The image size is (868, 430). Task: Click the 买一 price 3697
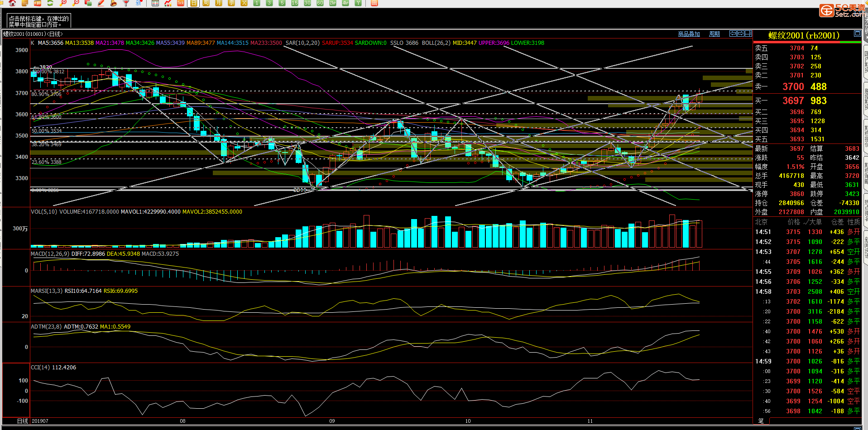[x=793, y=100]
